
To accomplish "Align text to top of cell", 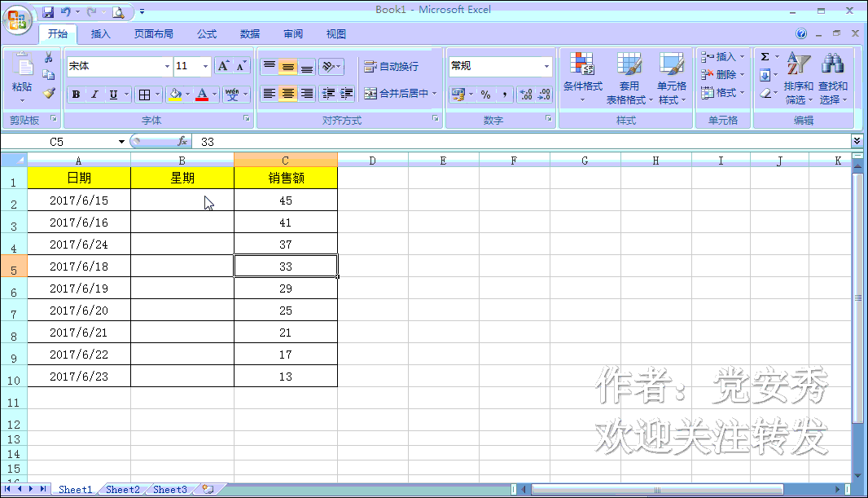I will [x=269, y=67].
